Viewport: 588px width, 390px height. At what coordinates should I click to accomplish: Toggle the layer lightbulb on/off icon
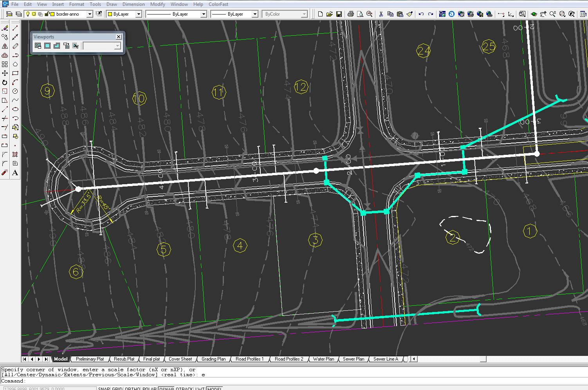tap(28, 14)
